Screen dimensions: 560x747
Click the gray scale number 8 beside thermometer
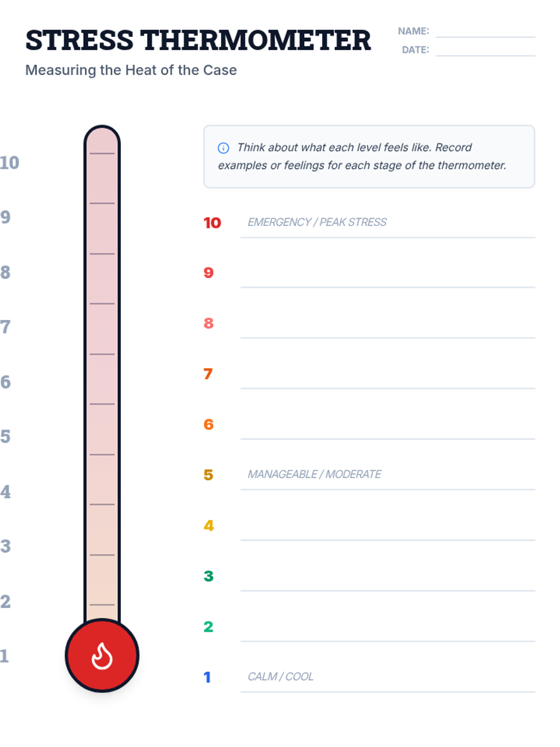[6, 272]
